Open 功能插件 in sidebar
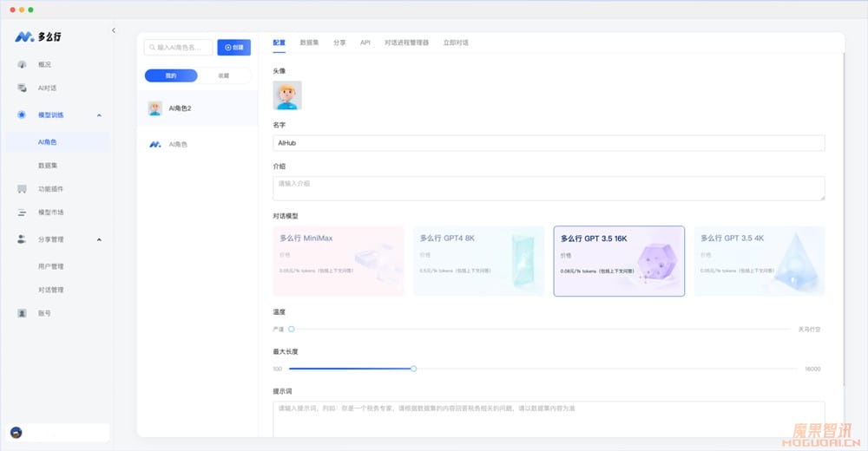The image size is (868, 451). point(51,189)
